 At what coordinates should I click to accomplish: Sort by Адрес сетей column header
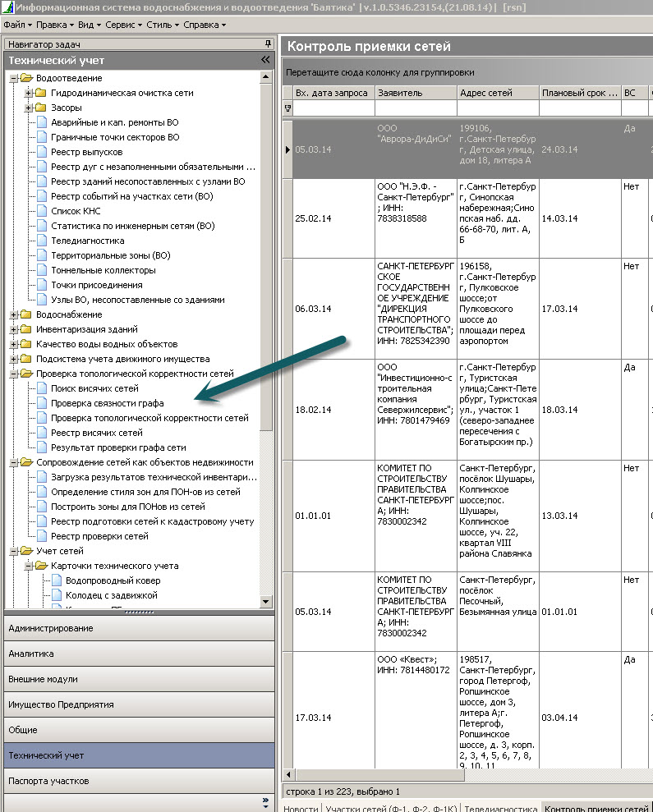tap(498, 93)
